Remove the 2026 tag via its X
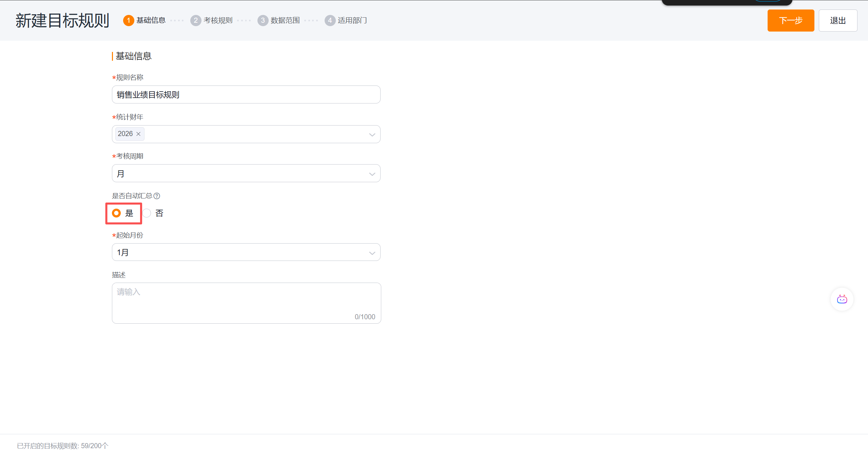Viewport: 868px width, 457px height. pyautogui.click(x=138, y=134)
